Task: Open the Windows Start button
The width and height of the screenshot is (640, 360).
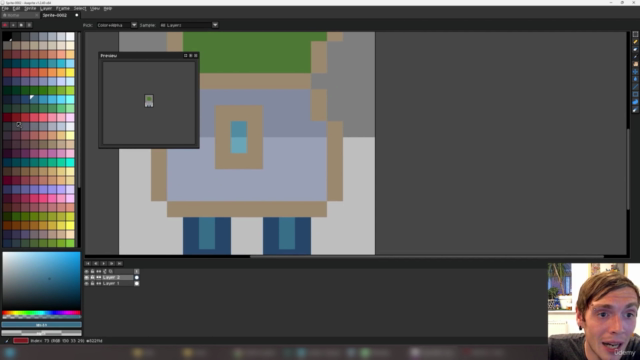Action: (10, 353)
